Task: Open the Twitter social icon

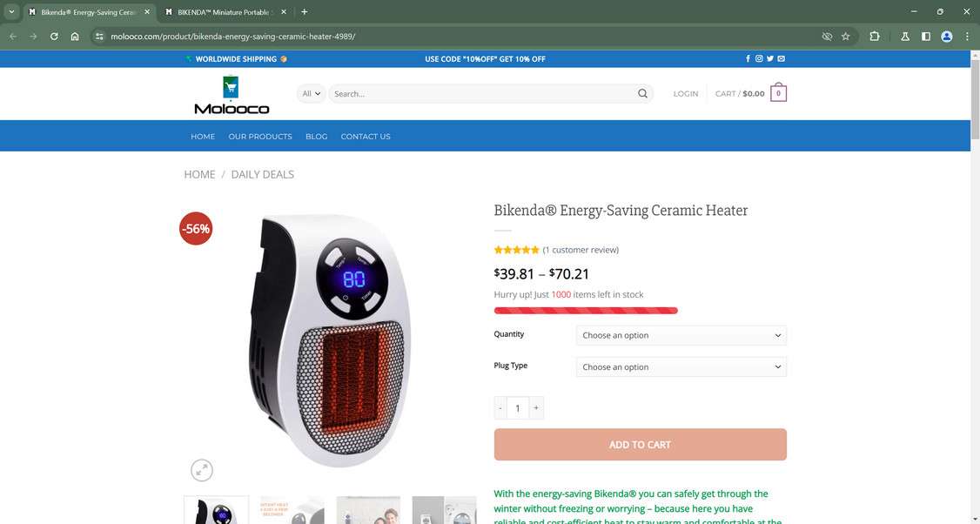Action: [x=770, y=59]
